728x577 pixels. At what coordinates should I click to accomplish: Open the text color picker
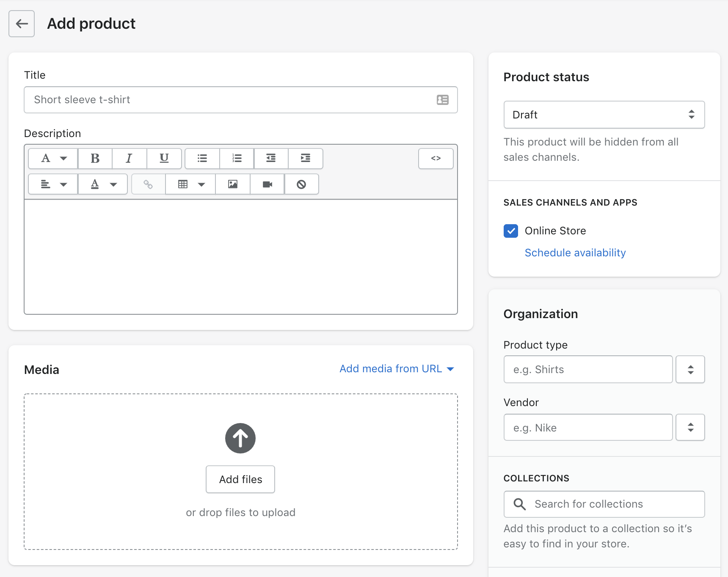pos(102,184)
